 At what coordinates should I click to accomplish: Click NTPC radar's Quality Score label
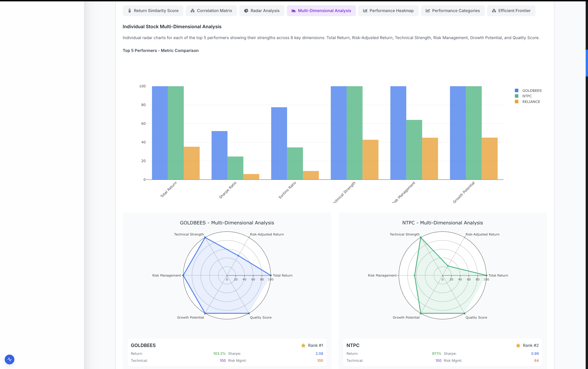tap(476, 317)
